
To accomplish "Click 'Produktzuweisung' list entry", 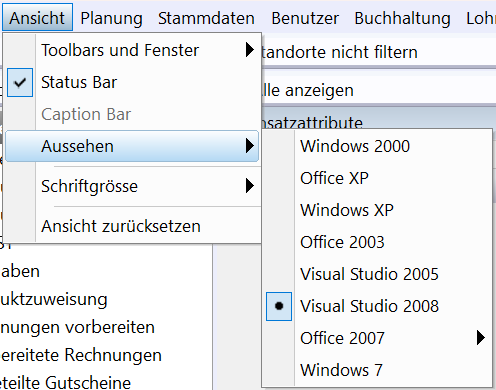I will click(x=54, y=300).
